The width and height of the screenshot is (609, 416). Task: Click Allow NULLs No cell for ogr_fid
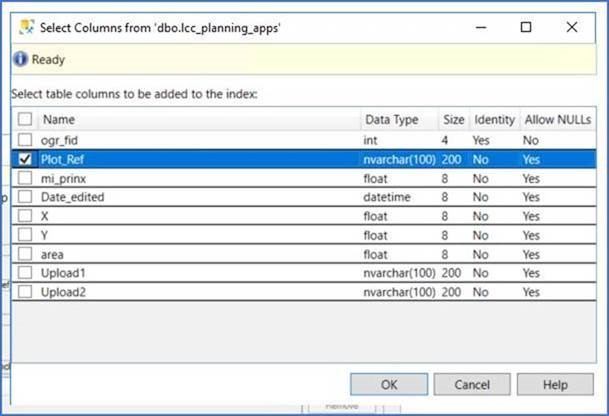click(x=531, y=140)
